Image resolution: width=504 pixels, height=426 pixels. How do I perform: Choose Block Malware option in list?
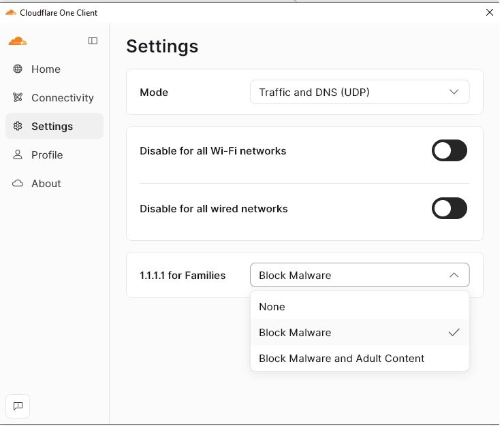(360, 332)
